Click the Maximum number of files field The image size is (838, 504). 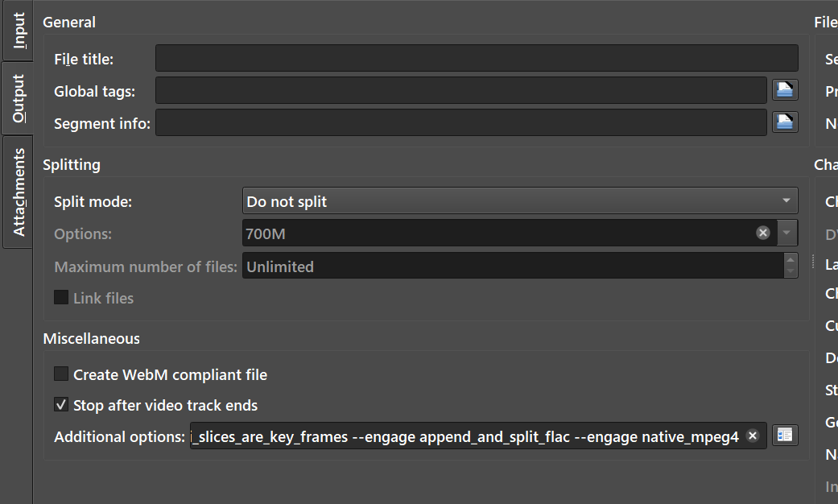(512, 266)
